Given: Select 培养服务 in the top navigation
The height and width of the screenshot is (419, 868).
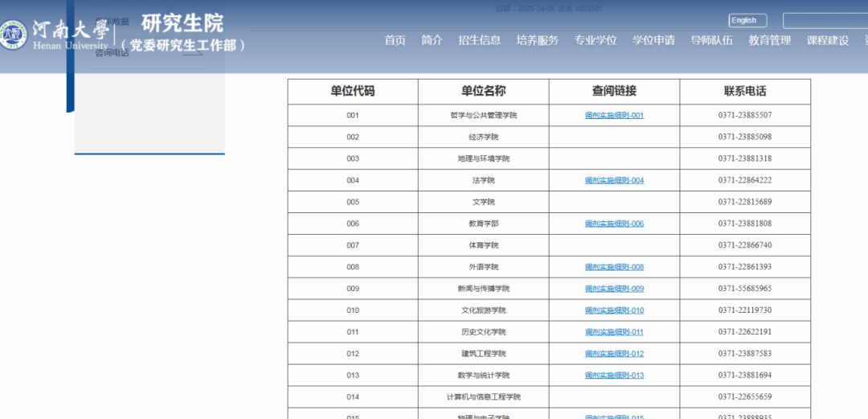Looking at the screenshot, I should pyautogui.click(x=537, y=40).
